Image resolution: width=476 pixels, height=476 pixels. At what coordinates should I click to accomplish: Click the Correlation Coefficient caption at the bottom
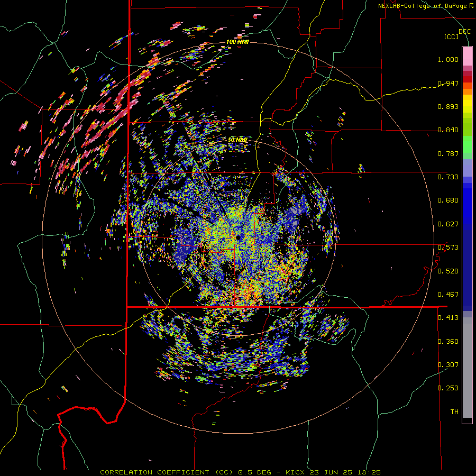pyautogui.click(x=240, y=472)
